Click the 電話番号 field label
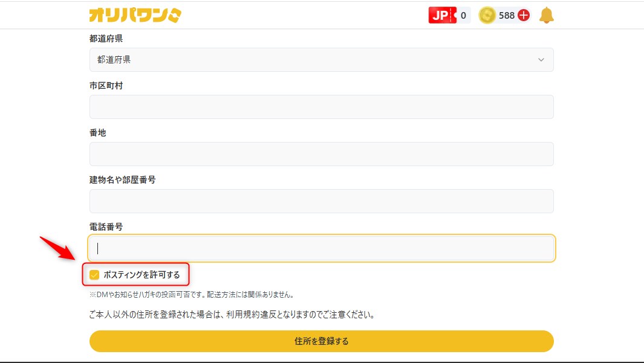The height and width of the screenshot is (363, 644). coord(106,227)
